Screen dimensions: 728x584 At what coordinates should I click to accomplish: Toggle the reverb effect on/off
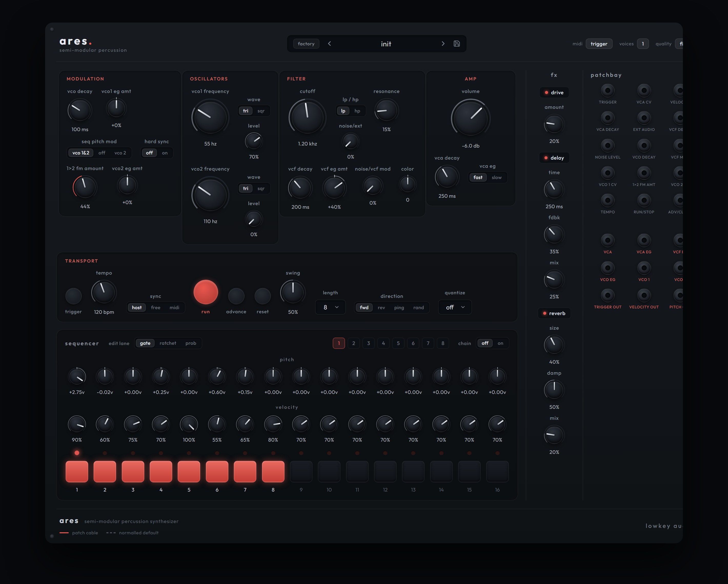point(554,314)
